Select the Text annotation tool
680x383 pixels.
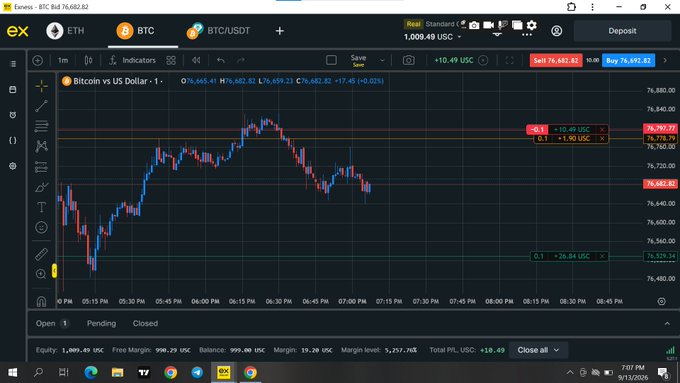click(x=42, y=207)
